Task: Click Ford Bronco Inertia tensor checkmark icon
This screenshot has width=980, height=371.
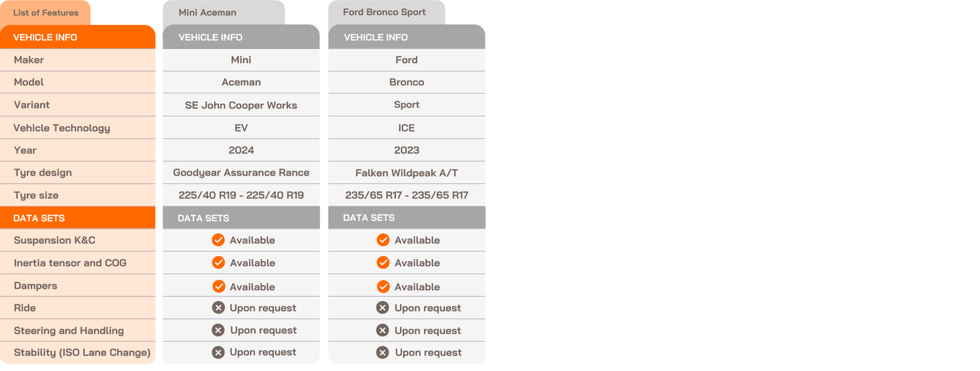Action: [x=383, y=263]
